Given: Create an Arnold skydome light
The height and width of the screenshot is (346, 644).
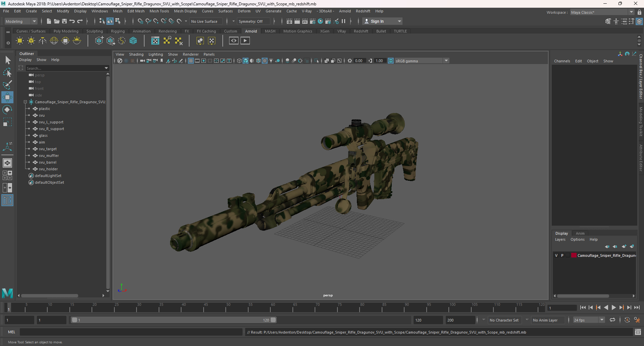Looking at the screenshot, I should (54, 41).
